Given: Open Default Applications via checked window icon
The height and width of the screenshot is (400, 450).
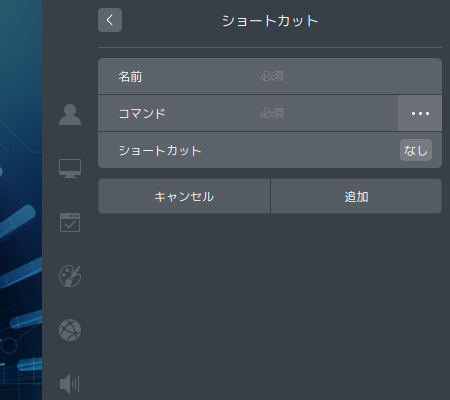Looking at the screenshot, I should (70, 222).
